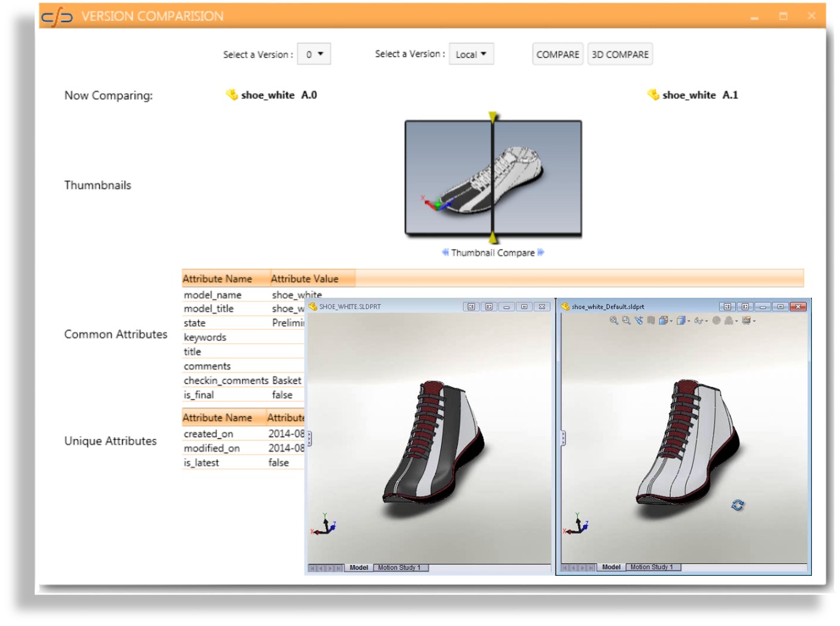Expand the View Orientation dropdown arrow
Image resolution: width=840 pixels, height=626 pixels.
(671, 321)
